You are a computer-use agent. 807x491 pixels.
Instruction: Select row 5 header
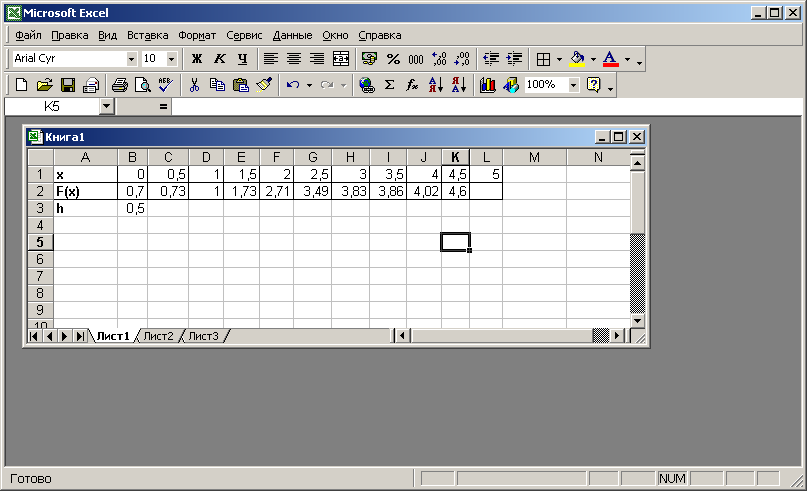pyautogui.click(x=40, y=242)
